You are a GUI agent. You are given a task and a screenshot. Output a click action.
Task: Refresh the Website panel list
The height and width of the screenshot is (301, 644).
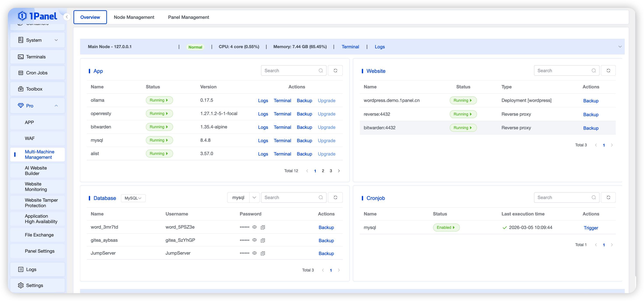(608, 70)
